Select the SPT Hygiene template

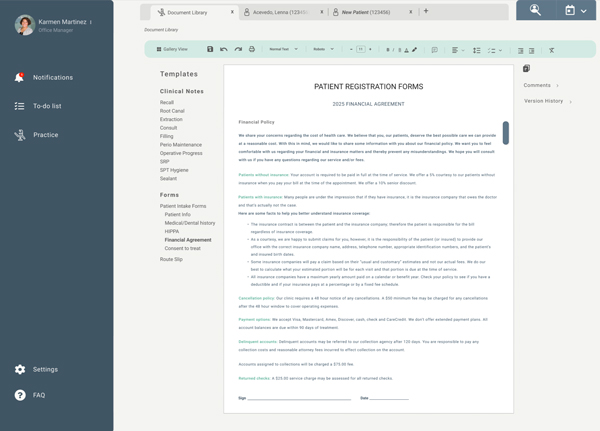coord(174,170)
